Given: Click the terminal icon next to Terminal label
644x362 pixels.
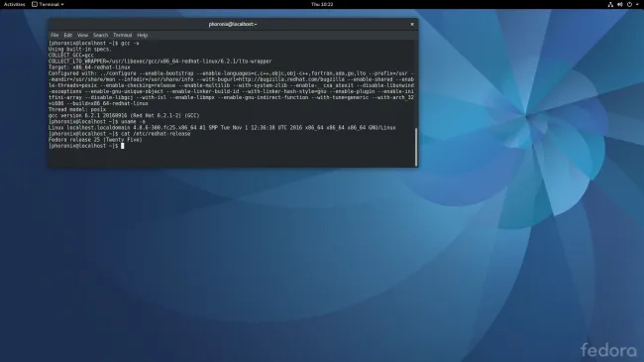Looking at the screenshot, I should [35, 4].
